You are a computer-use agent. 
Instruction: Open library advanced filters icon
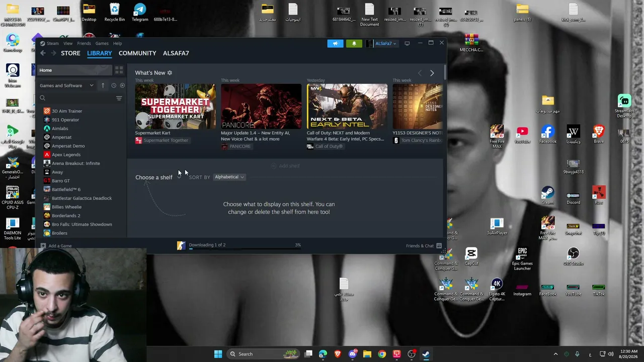tap(119, 98)
